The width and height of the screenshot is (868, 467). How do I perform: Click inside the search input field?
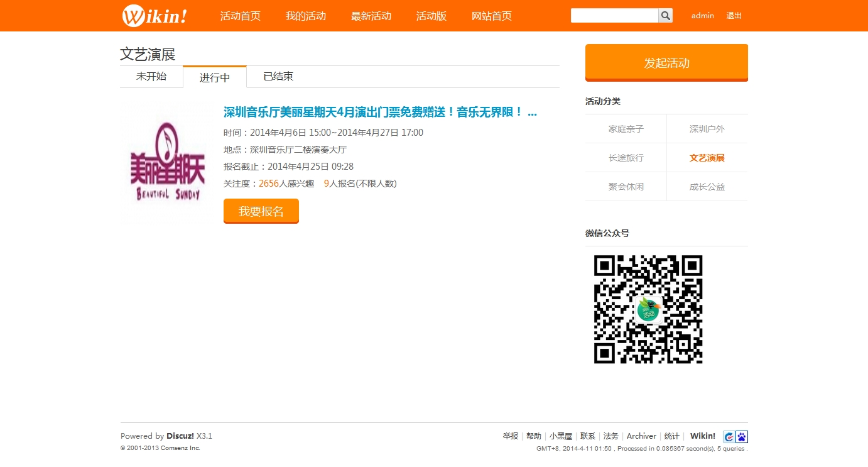point(614,15)
